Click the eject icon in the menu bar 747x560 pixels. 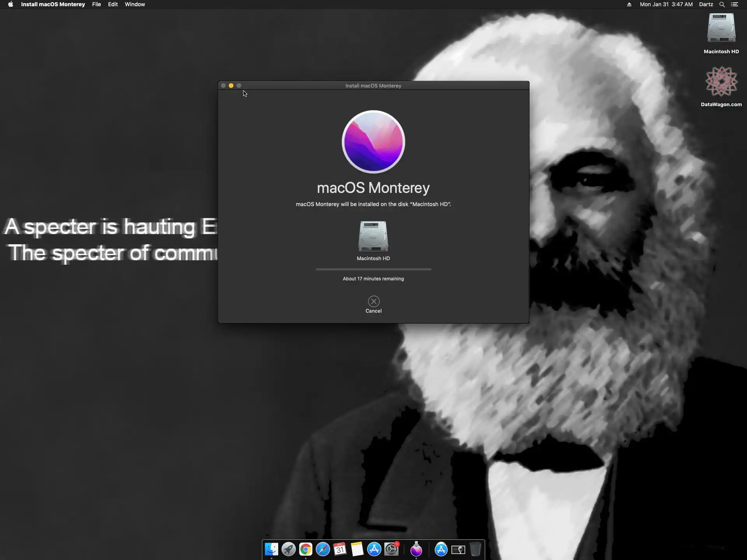tap(629, 4)
